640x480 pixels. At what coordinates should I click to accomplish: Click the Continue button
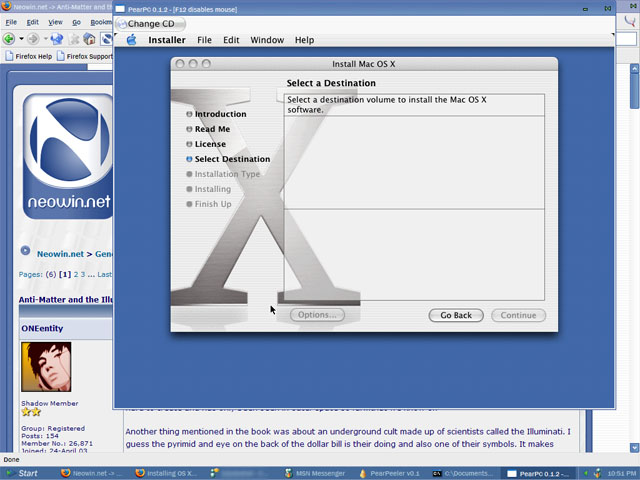click(518, 315)
